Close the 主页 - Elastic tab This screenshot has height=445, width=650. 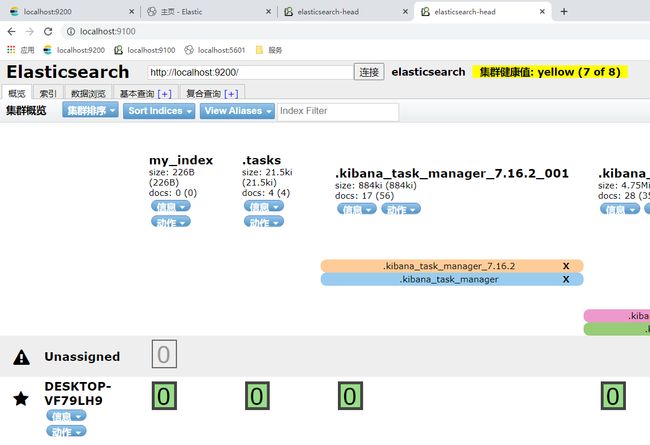tap(268, 12)
